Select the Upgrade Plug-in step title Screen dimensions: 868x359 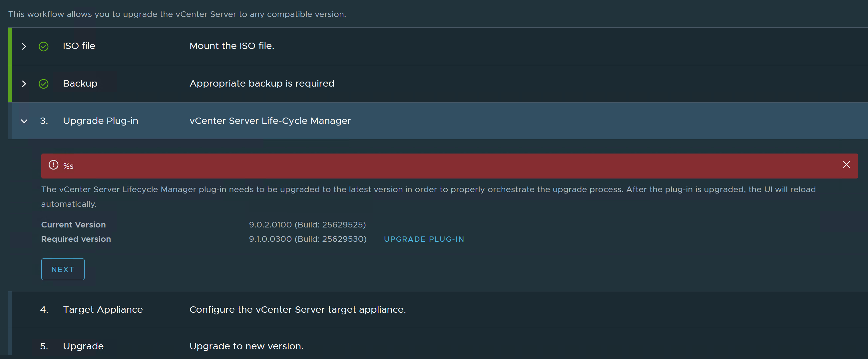100,121
